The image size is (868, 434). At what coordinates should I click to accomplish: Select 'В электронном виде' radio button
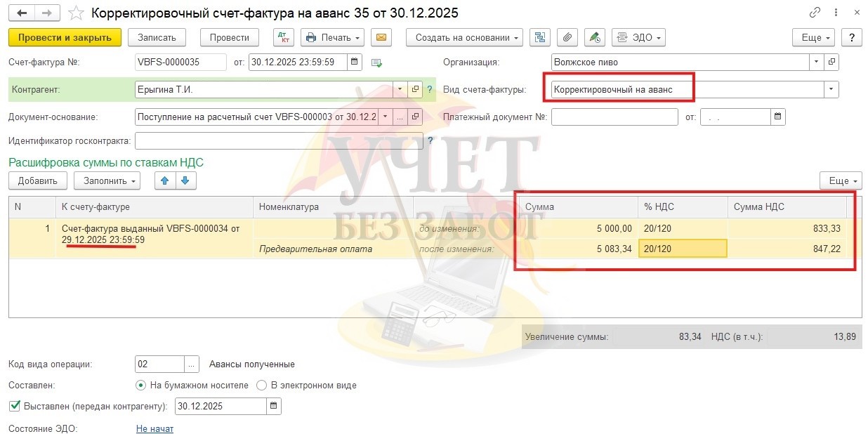coord(262,385)
